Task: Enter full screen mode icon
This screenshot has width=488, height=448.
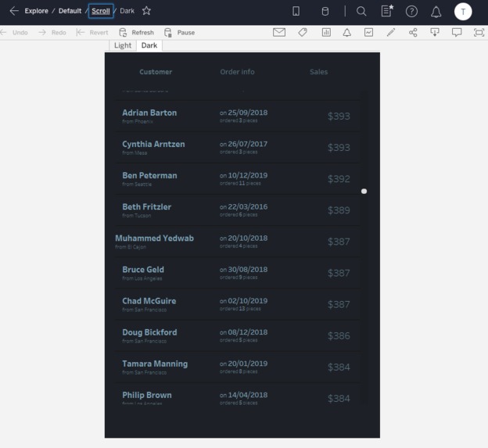Action: click(479, 32)
